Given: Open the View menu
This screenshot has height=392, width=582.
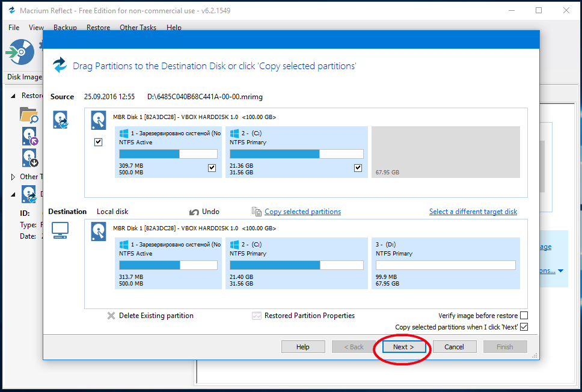Looking at the screenshot, I should [x=36, y=28].
